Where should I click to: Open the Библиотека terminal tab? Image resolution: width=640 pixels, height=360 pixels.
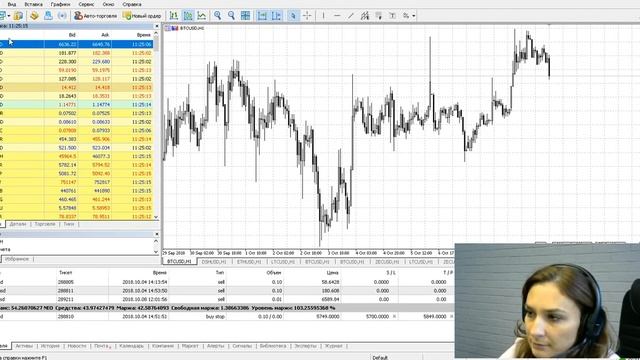point(273,346)
